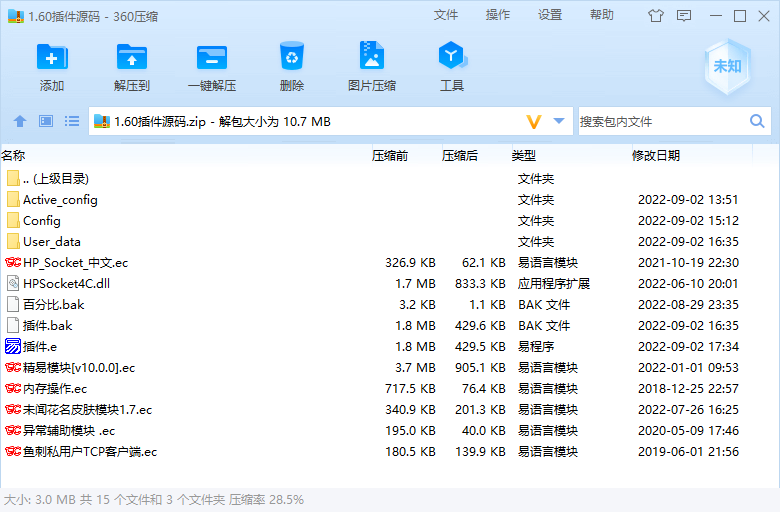Expand the address path dropdown arrow

tap(559, 121)
